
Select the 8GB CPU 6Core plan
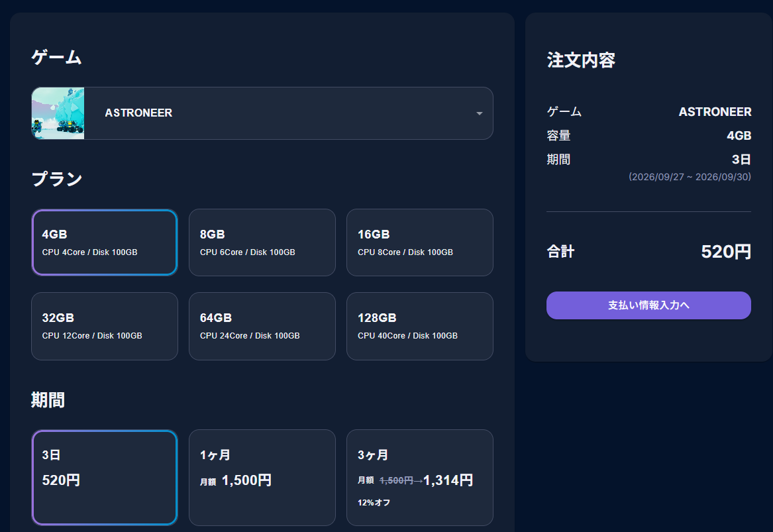tap(262, 242)
